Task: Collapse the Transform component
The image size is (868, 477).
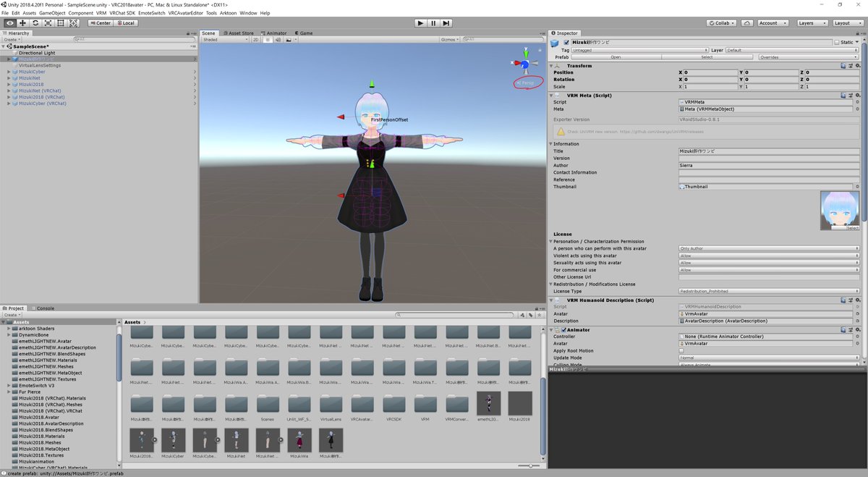Action: (550, 66)
